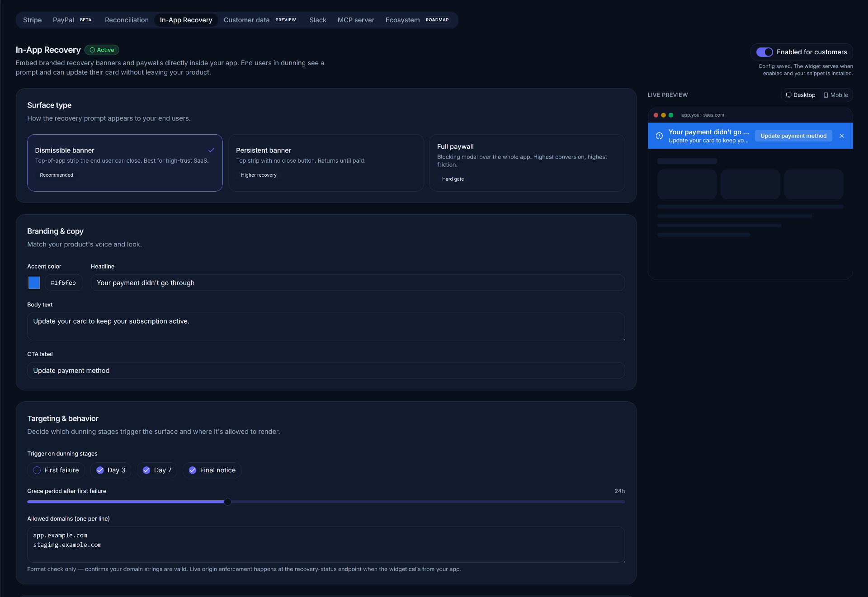Image resolution: width=868 pixels, height=597 pixels.
Task: Toggle the Enabled for customers switch
Action: pos(764,52)
